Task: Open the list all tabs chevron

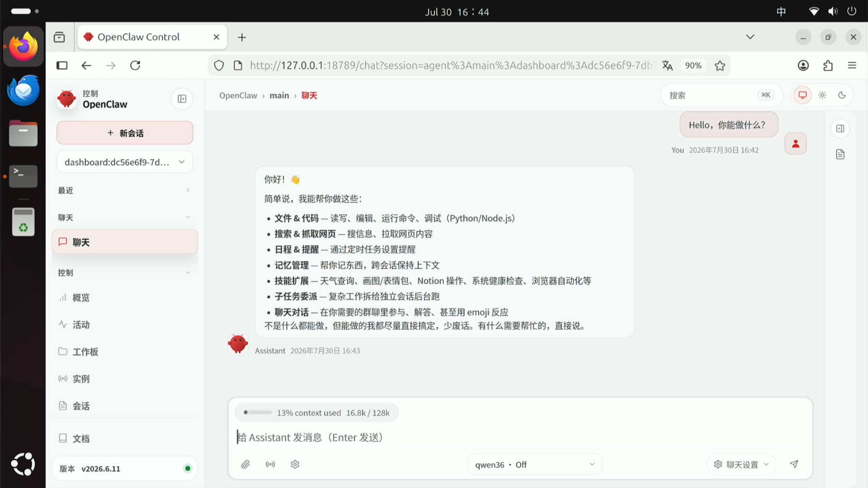Action: point(750,37)
